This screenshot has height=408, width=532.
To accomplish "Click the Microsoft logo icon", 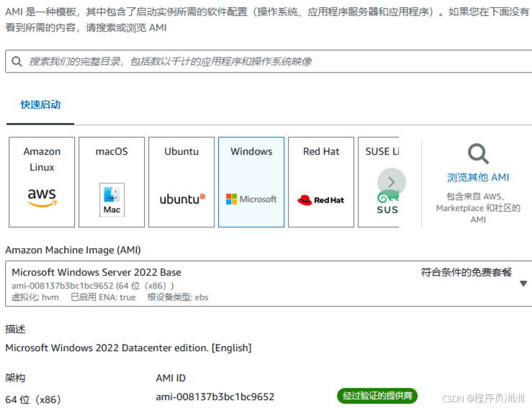I will [251, 199].
